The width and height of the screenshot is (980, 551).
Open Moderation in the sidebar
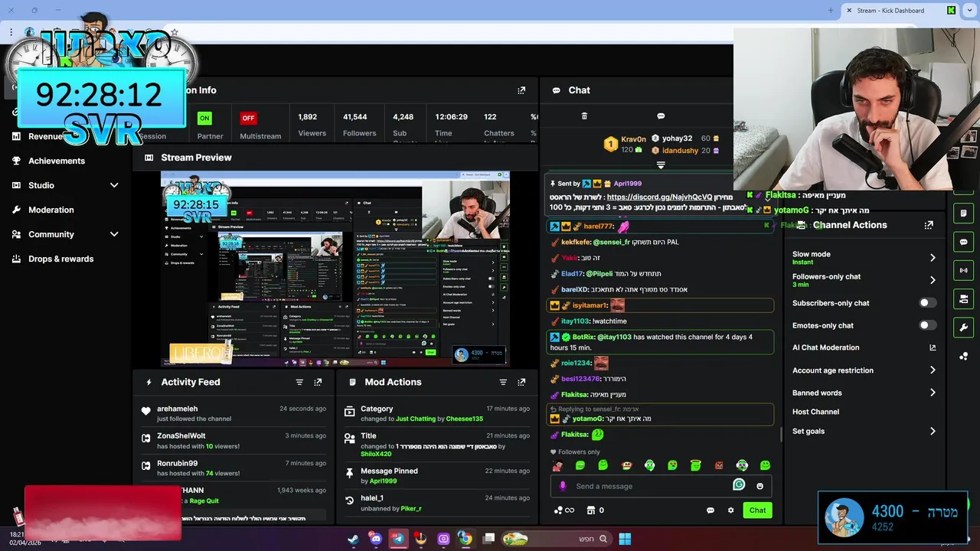51,210
